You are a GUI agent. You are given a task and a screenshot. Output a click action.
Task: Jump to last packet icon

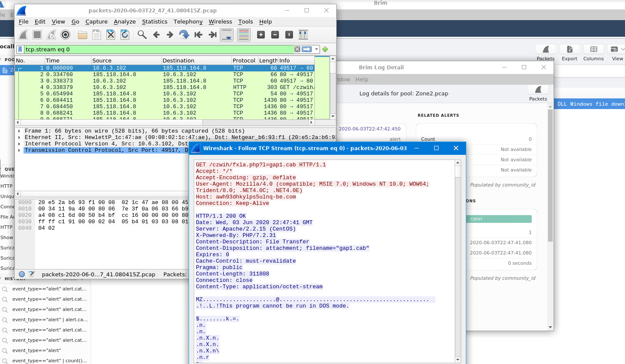[x=212, y=35]
